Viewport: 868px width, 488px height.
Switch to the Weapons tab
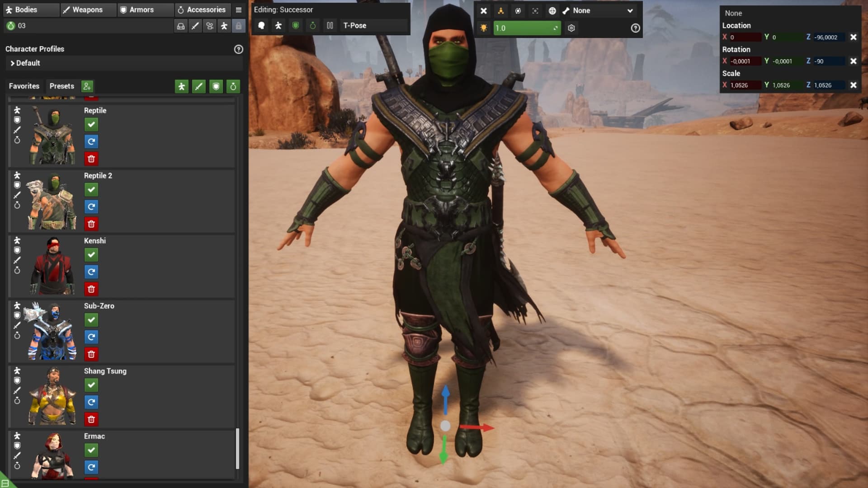click(88, 10)
